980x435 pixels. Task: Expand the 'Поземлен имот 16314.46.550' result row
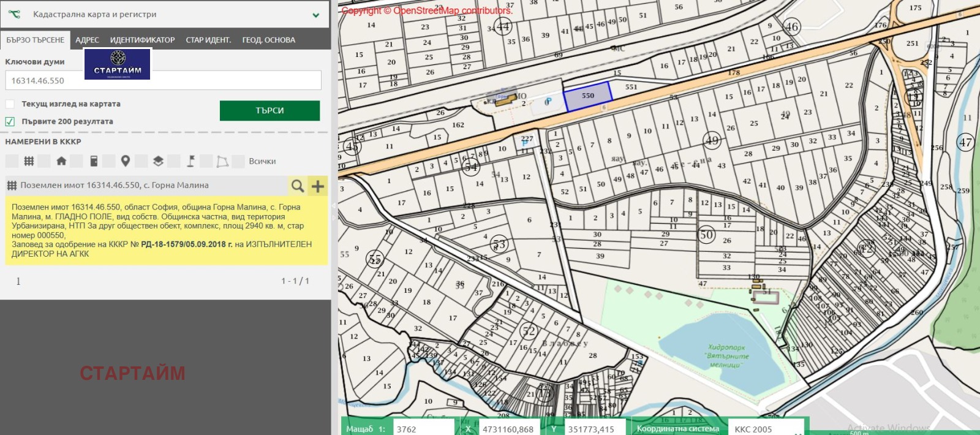pos(115,185)
